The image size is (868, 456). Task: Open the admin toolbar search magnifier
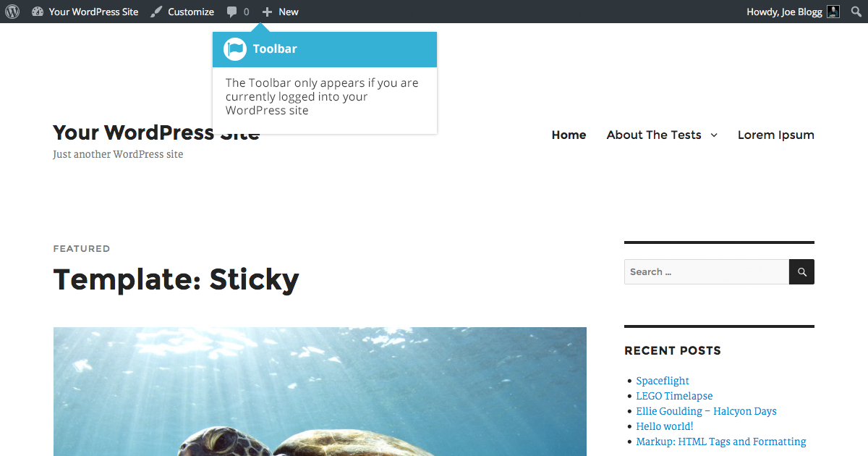coord(856,12)
